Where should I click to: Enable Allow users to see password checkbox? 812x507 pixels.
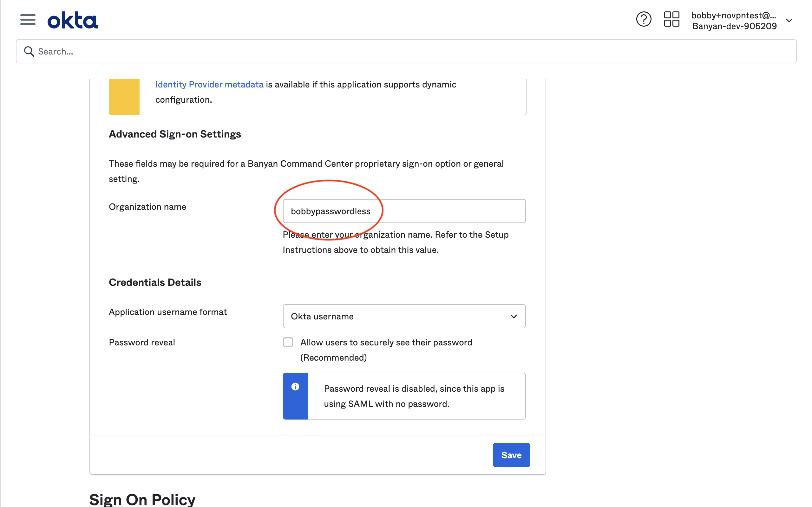point(288,342)
